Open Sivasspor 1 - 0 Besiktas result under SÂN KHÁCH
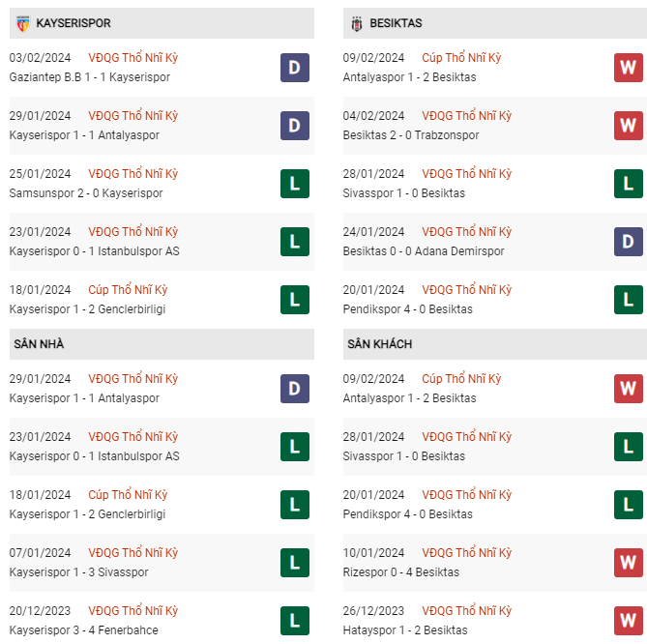 (404, 456)
